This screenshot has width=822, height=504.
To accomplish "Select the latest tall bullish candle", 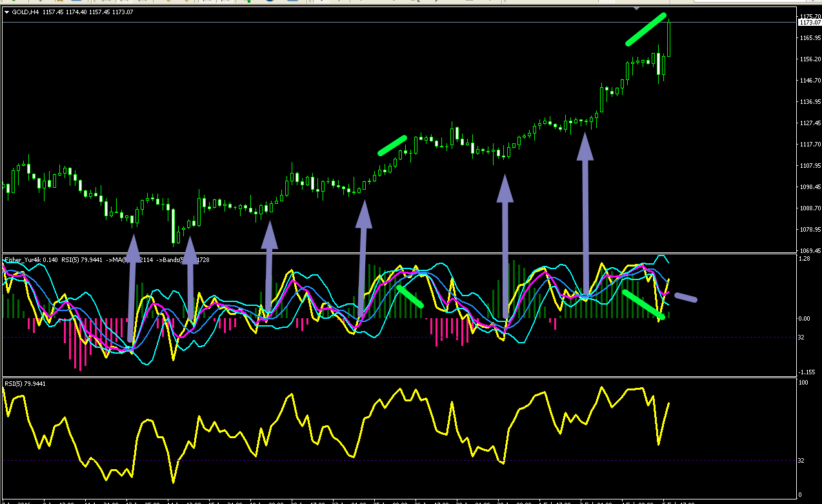I will 669,37.
